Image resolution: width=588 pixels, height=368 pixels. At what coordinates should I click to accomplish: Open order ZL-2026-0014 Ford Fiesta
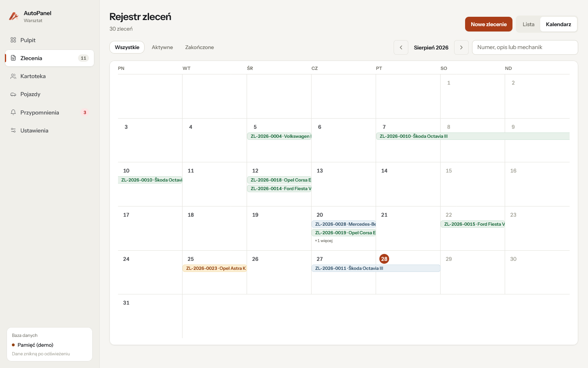279,188
